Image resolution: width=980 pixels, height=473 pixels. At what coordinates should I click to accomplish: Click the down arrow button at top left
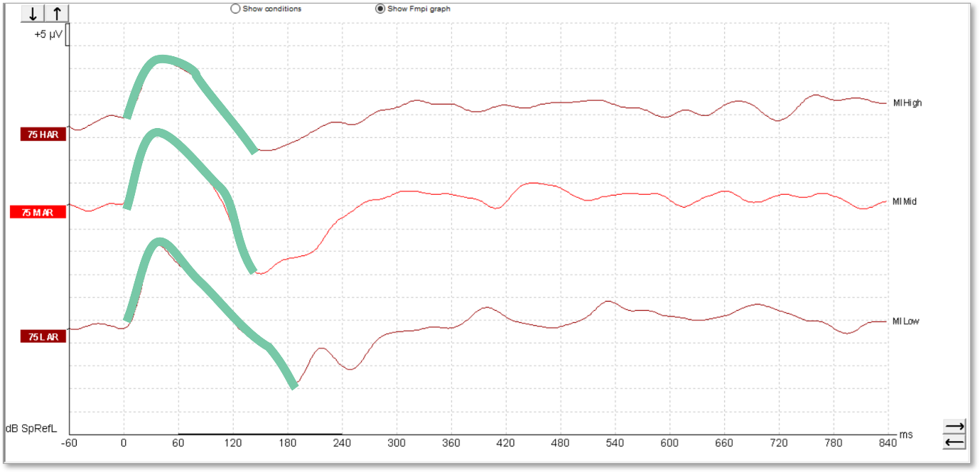[x=33, y=14]
